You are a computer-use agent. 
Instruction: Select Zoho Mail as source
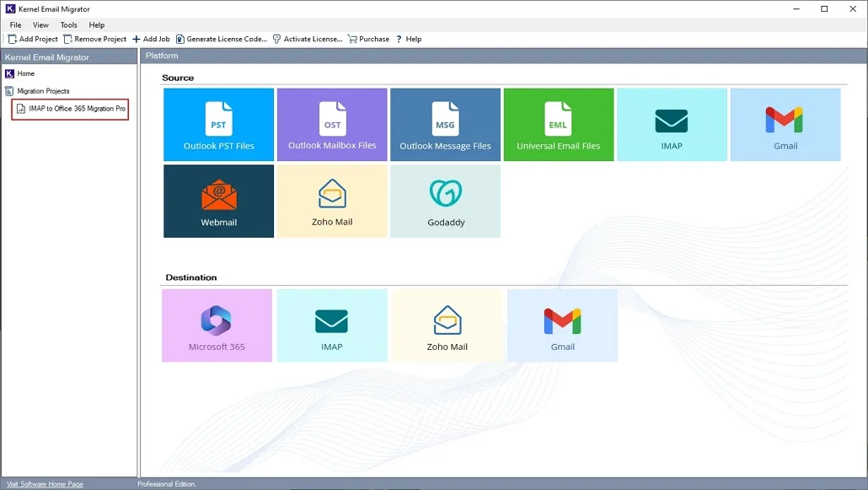pos(331,201)
